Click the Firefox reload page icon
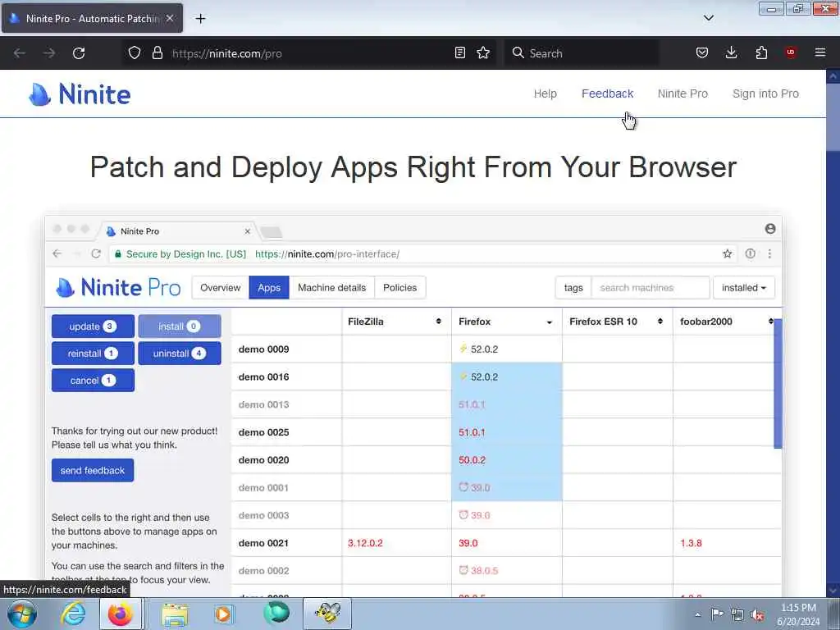The width and height of the screenshot is (840, 630). (x=79, y=53)
